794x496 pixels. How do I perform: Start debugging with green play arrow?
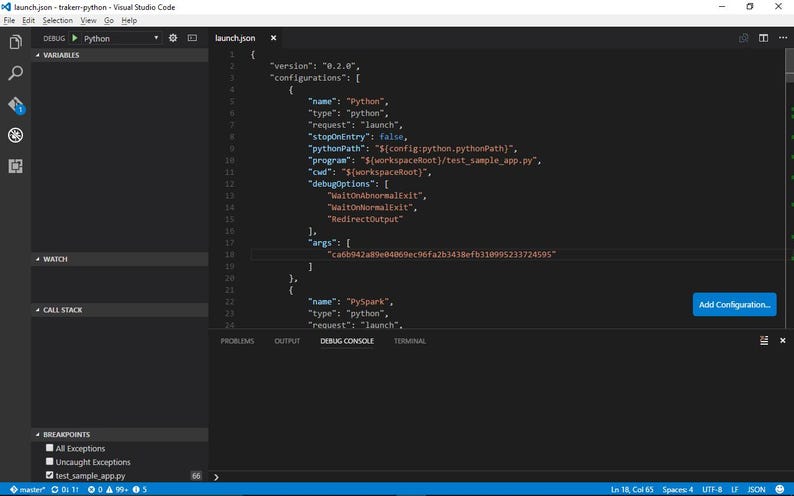point(75,38)
